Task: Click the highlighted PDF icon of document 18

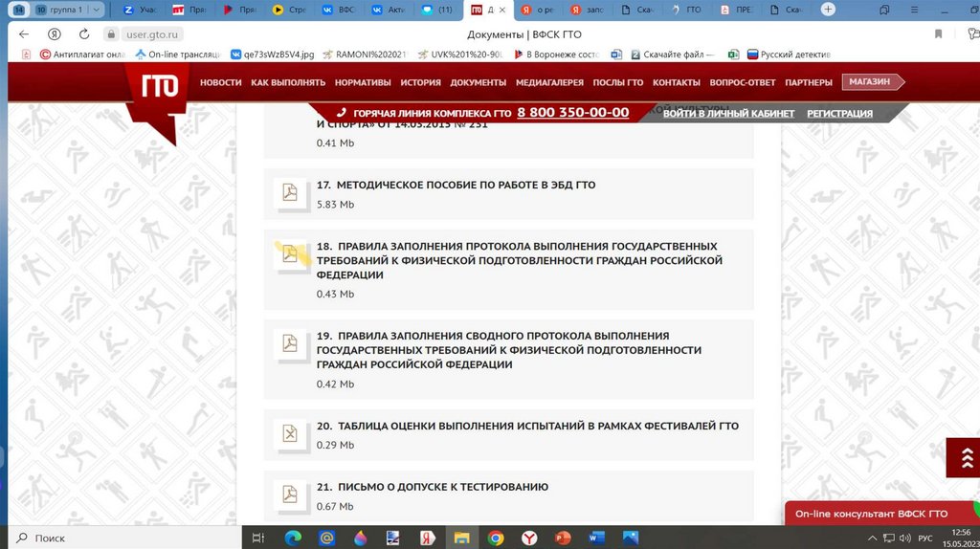Action: coord(289,254)
